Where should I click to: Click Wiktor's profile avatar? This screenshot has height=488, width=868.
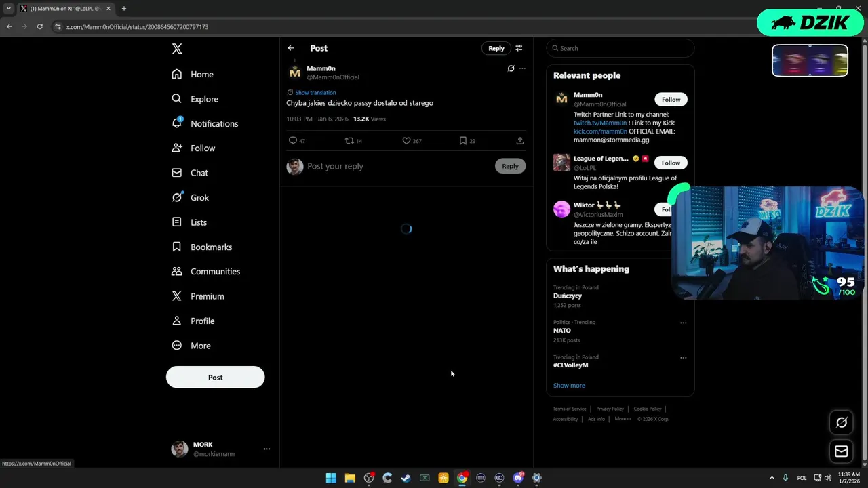pos(561,209)
